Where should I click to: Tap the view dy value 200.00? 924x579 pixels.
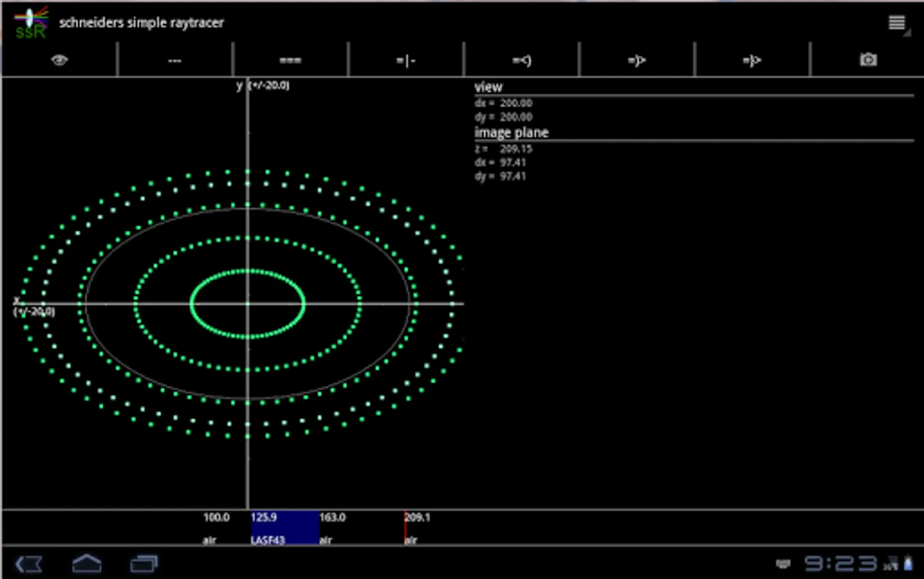pos(515,117)
